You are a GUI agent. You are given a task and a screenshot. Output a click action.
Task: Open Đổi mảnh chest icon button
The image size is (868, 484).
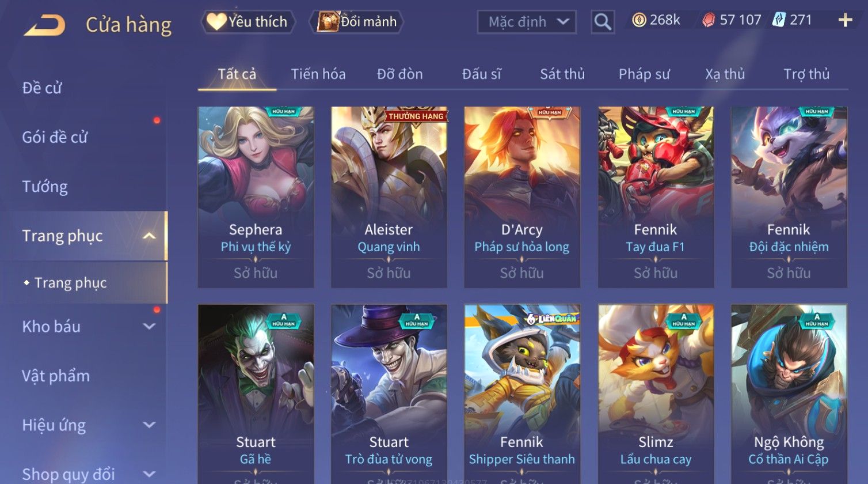[x=356, y=21]
